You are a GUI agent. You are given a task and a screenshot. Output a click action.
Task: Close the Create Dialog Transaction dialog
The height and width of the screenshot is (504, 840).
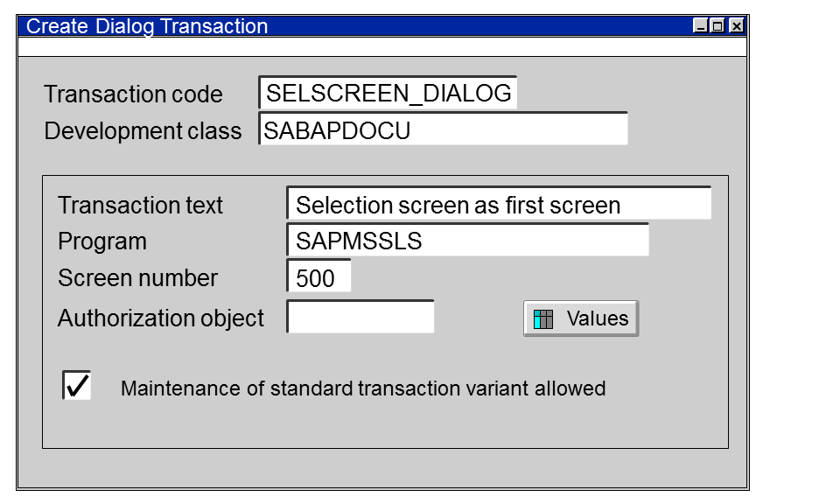(736, 26)
